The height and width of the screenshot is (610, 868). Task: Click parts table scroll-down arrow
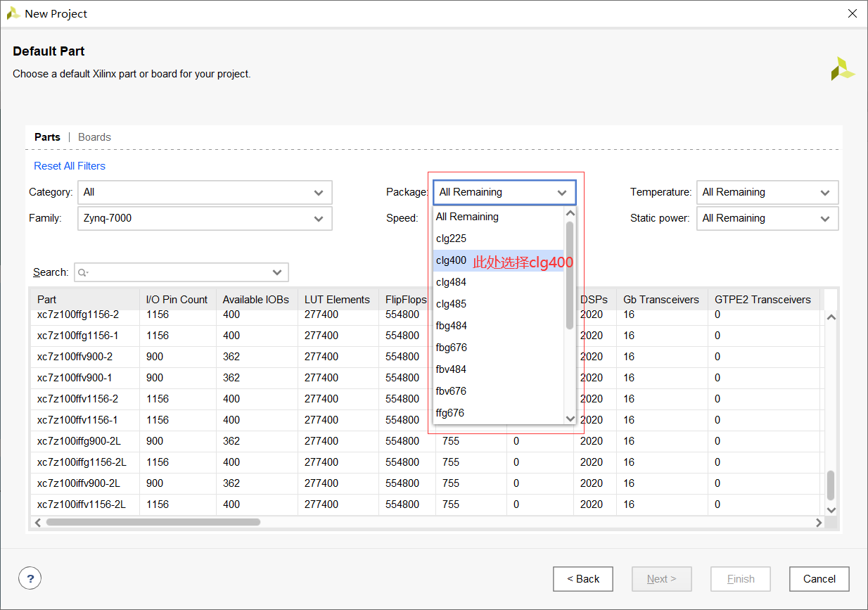click(831, 510)
